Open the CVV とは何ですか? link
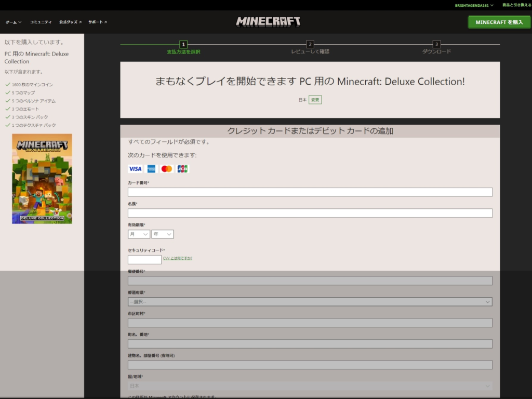 point(178,258)
